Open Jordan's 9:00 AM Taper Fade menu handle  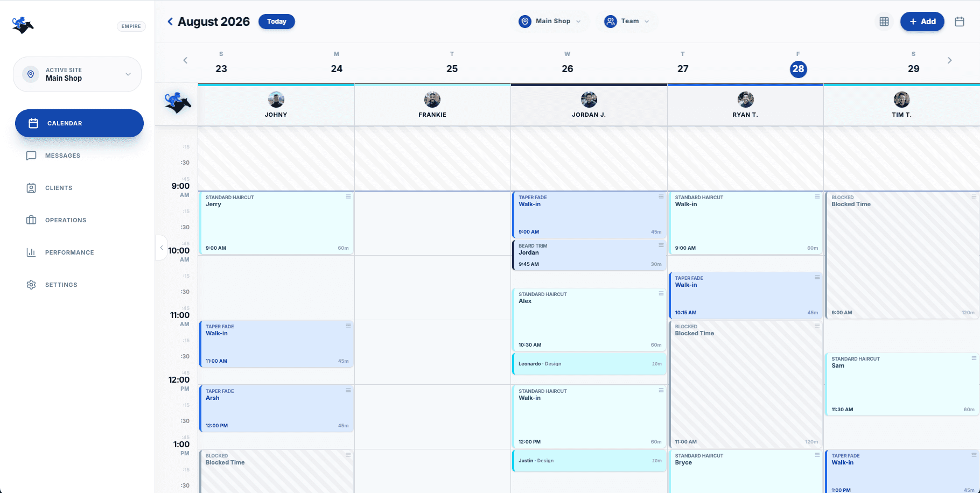point(661,197)
